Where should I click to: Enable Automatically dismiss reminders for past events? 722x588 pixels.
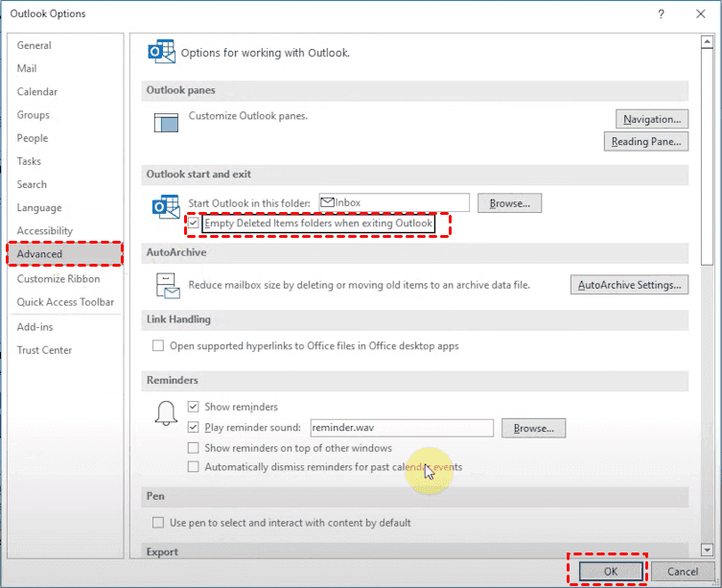pos(194,467)
